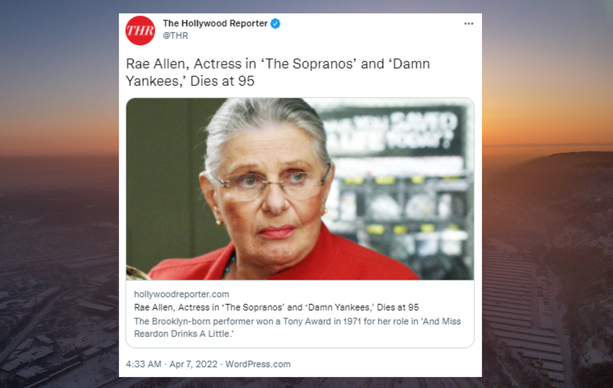Click the @THR handle
This screenshot has height=388, width=613.
tap(175, 36)
